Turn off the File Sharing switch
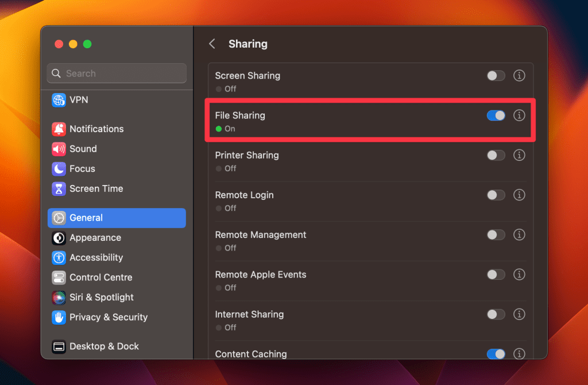The height and width of the screenshot is (385, 588). [496, 115]
